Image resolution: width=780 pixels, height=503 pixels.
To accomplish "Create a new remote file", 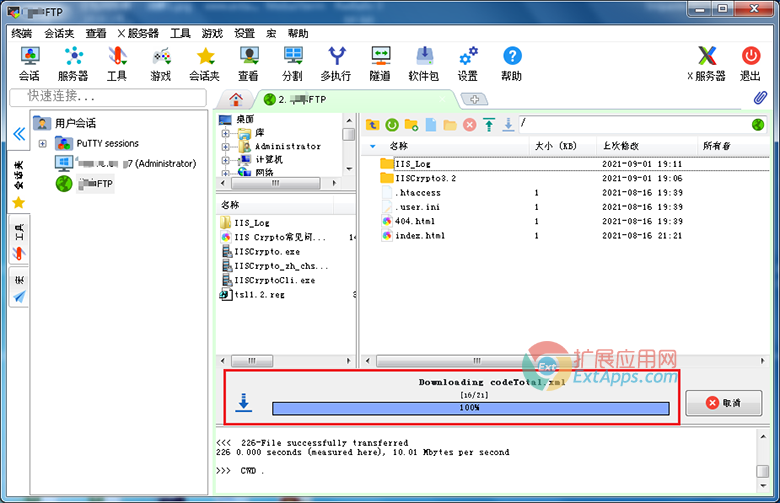I will point(431,125).
